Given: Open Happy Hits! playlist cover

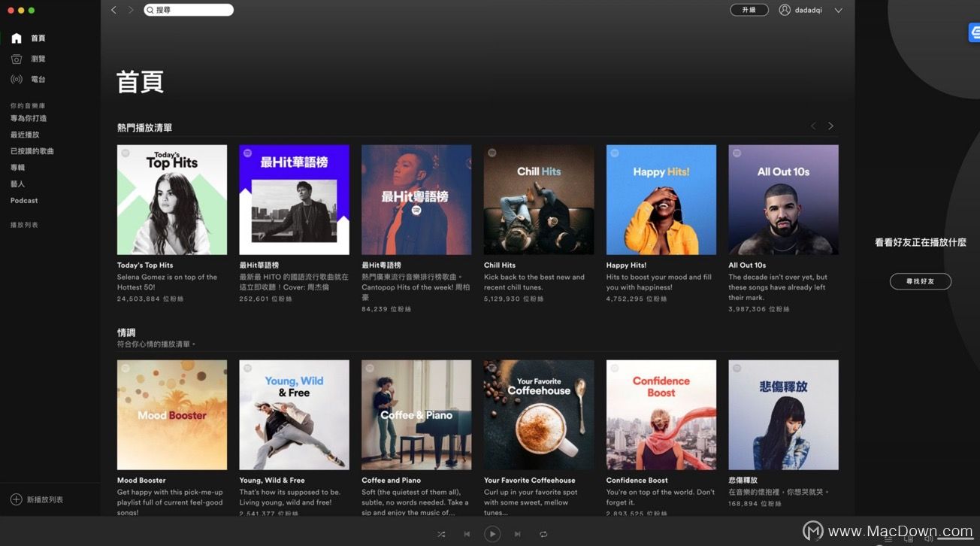Looking at the screenshot, I should click(661, 200).
